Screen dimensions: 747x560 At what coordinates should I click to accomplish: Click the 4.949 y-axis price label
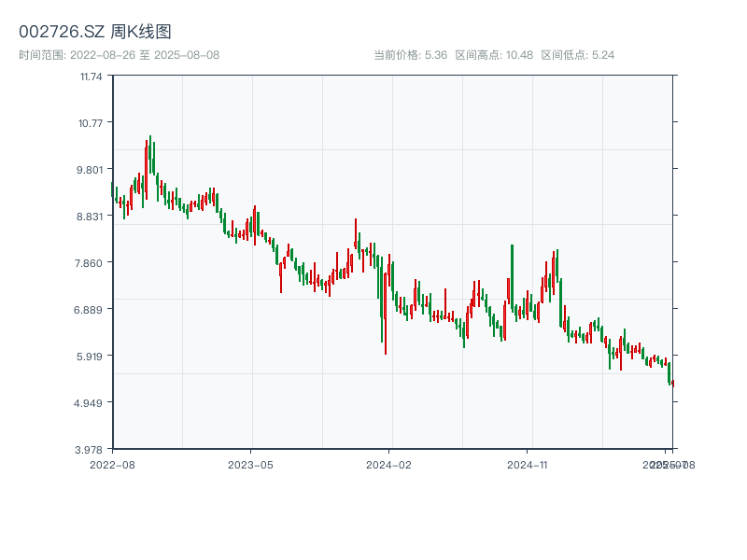coord(92,403)
